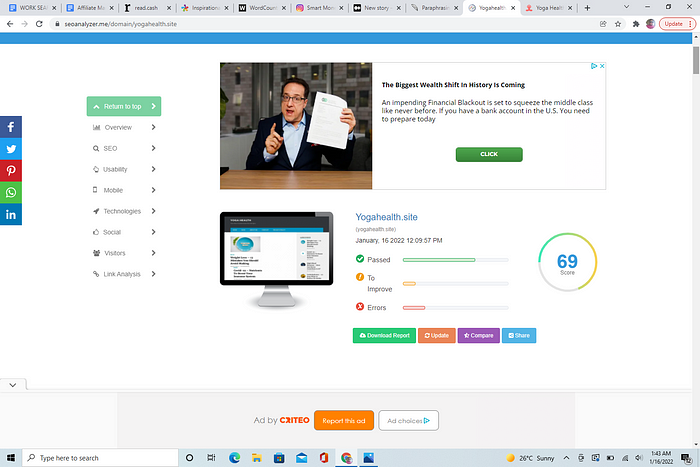
Task: Click the Overview chart icon in sidebar
Action: [x=96, y=127]
